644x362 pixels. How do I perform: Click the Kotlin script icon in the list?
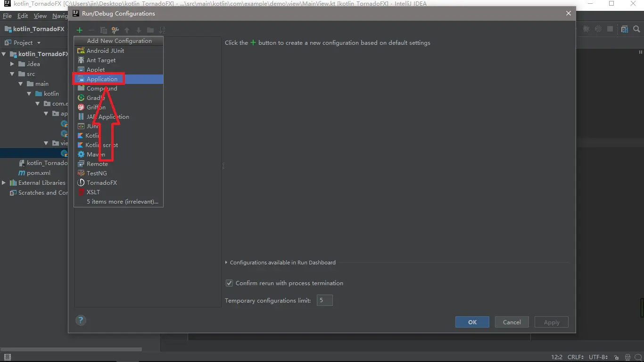click(81, 145)
